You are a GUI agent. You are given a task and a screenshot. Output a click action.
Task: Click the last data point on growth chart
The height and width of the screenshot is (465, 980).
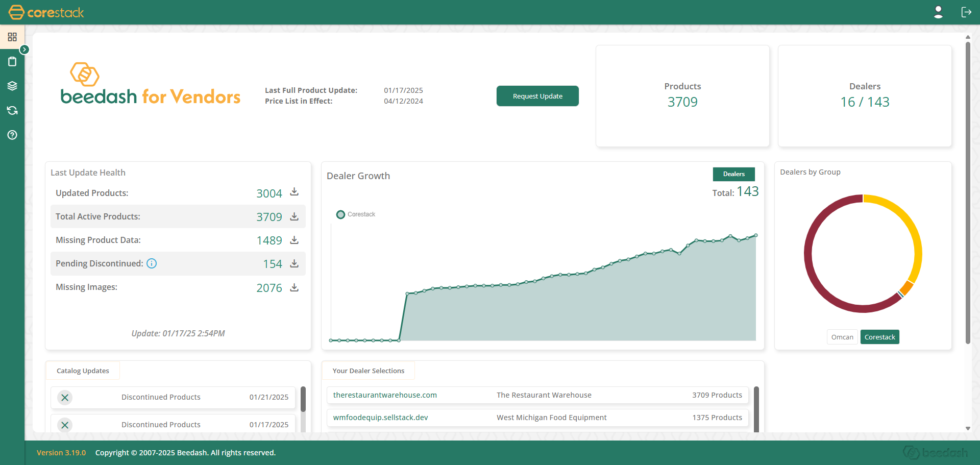756,235
